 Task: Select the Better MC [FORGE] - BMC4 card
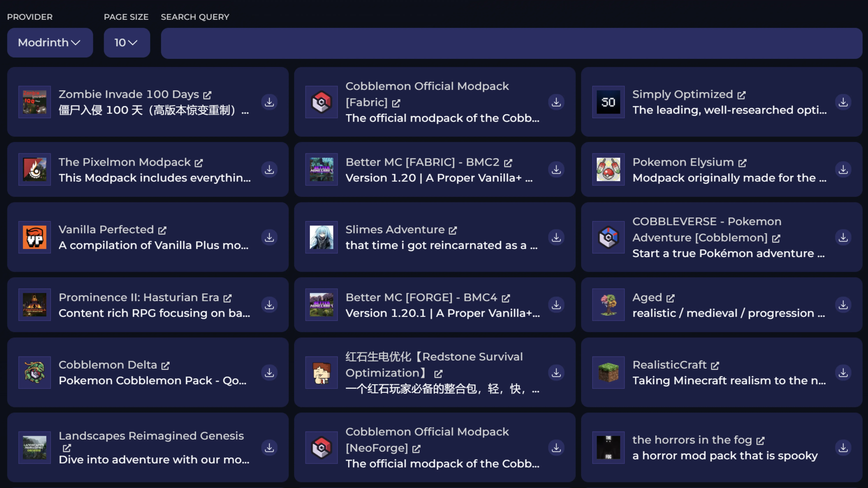435,305
